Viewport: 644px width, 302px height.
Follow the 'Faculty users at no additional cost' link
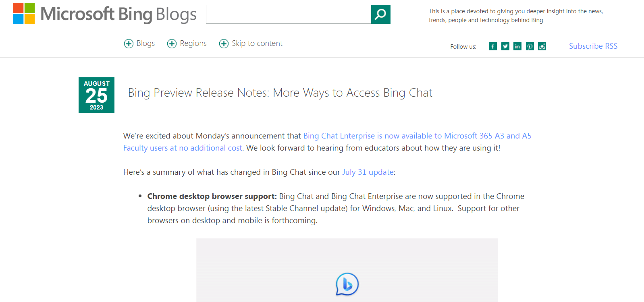(x=183, y=148)
